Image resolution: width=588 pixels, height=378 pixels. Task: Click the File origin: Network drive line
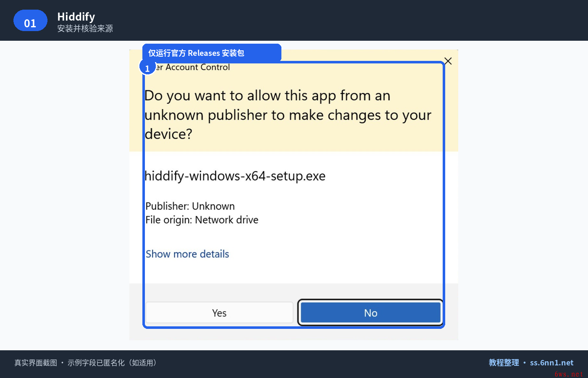(202, 220)
